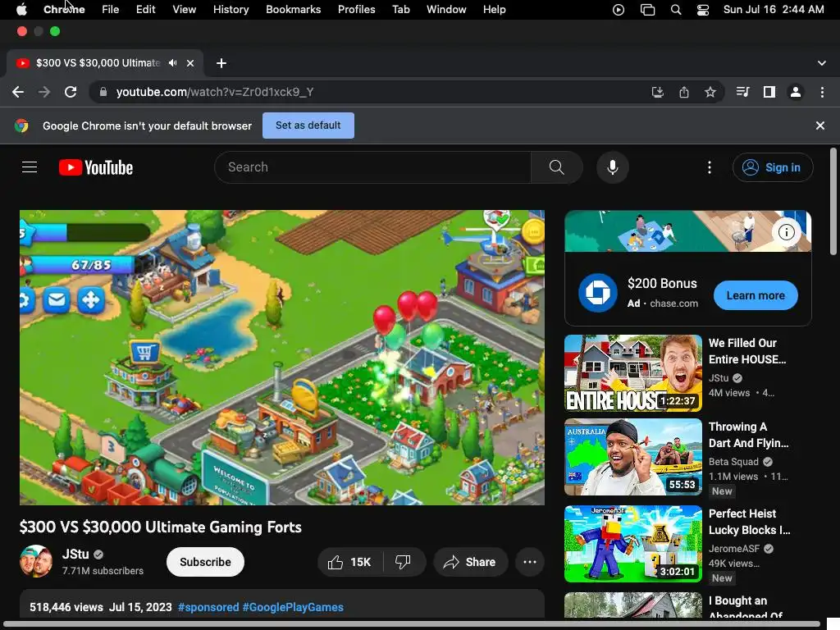The height and width of the screenshot is (630, 840).
Task: Open Entire House video thumbnail
Action: (632, 373)
